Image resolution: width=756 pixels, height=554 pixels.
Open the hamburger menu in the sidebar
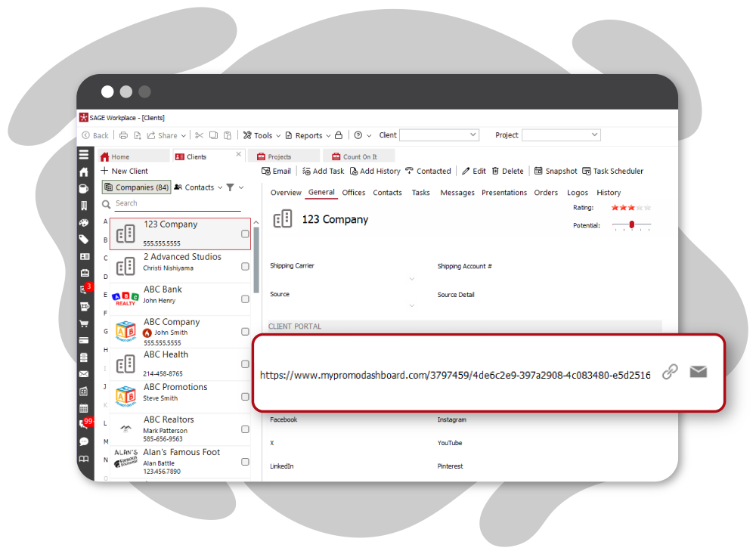click(84, 154)
